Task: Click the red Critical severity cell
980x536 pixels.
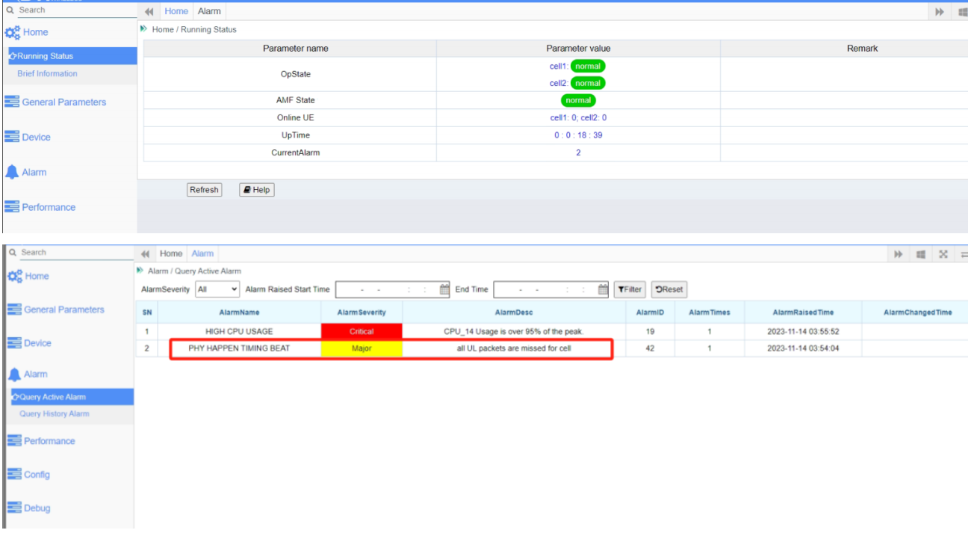Action: point(362,331)
